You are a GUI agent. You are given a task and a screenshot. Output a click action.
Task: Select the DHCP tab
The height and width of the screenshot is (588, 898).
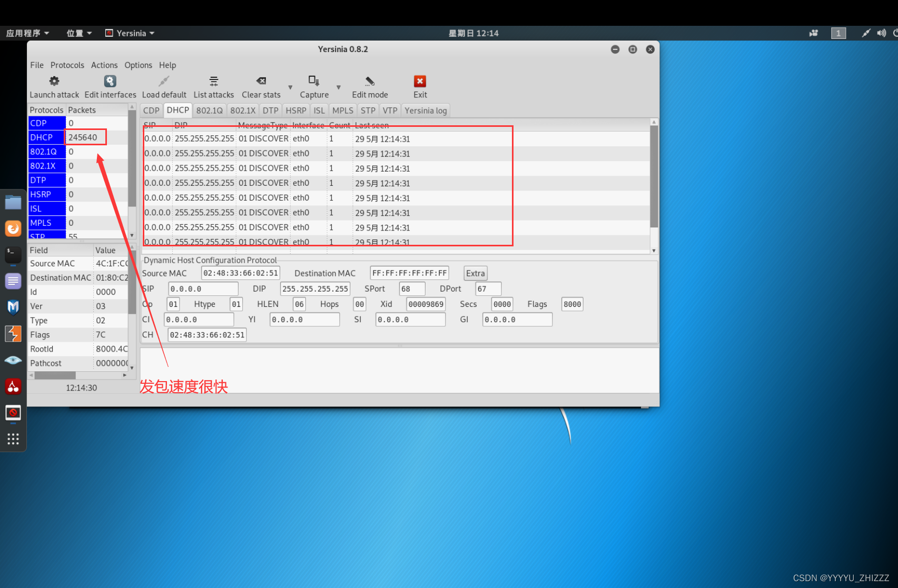click(178, 110)
